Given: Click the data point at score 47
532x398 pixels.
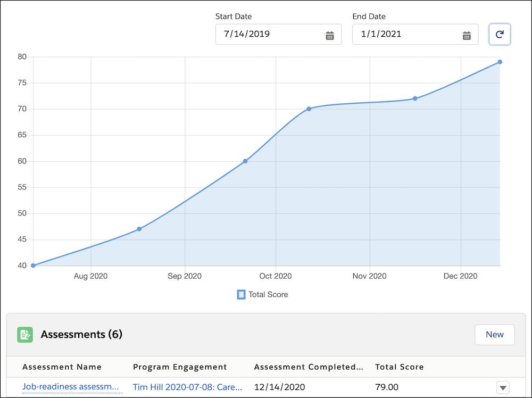Looking at the screenshot, I should click(x=139, y=229).
